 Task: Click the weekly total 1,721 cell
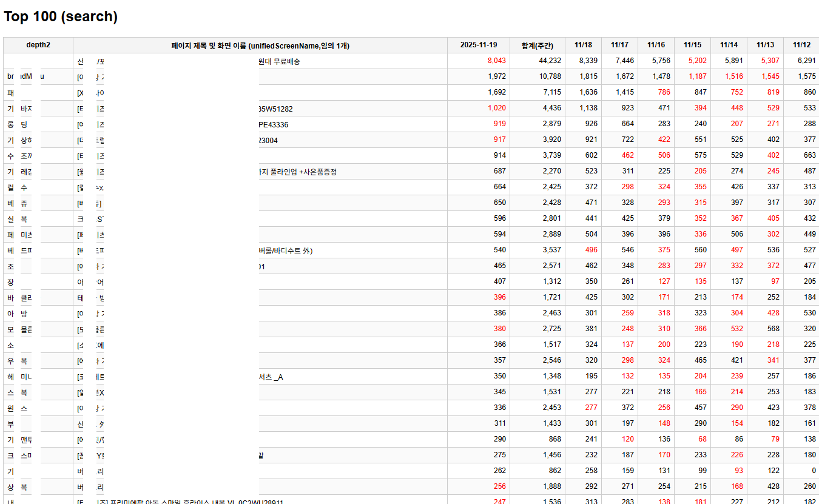[x=538, y=298]
